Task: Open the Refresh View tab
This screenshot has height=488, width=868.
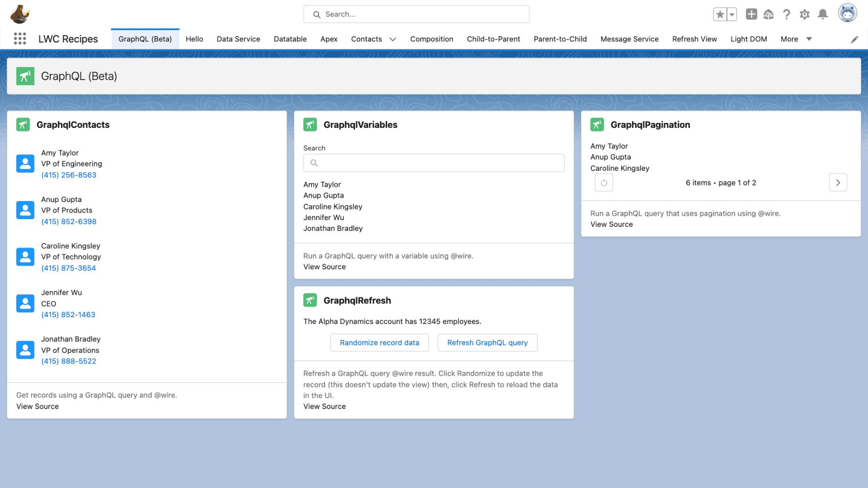Action: [x=694, y=39]
